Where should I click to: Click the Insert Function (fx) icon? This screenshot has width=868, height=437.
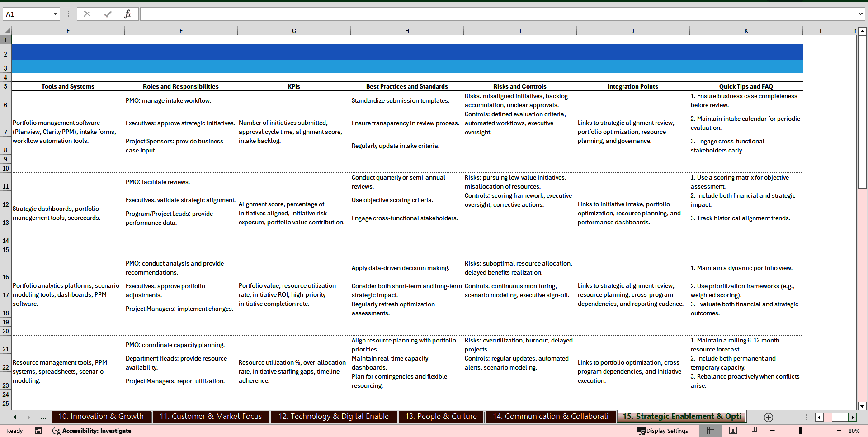[x=128, y=14]
